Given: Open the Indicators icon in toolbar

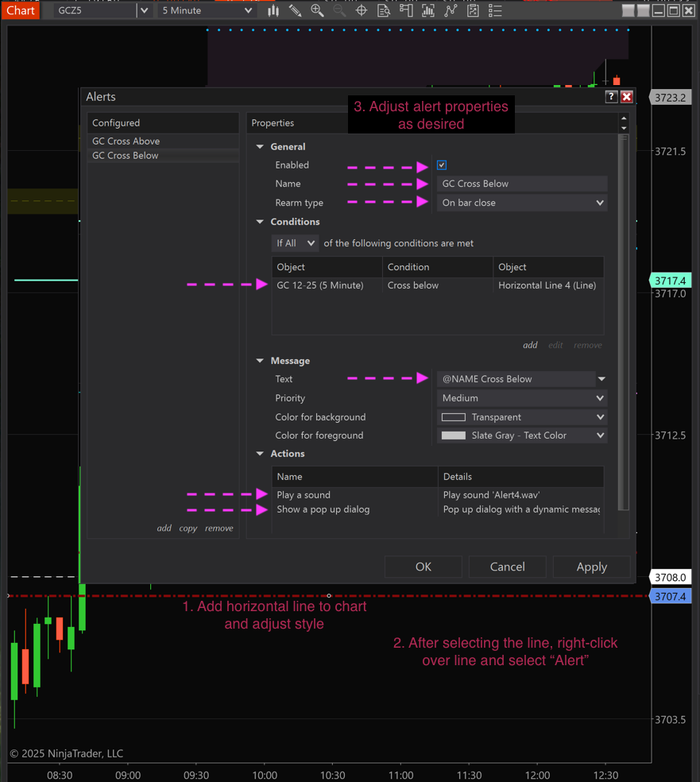Looking at the screenshot, I should pyautogui.click(x=428, y=10).
